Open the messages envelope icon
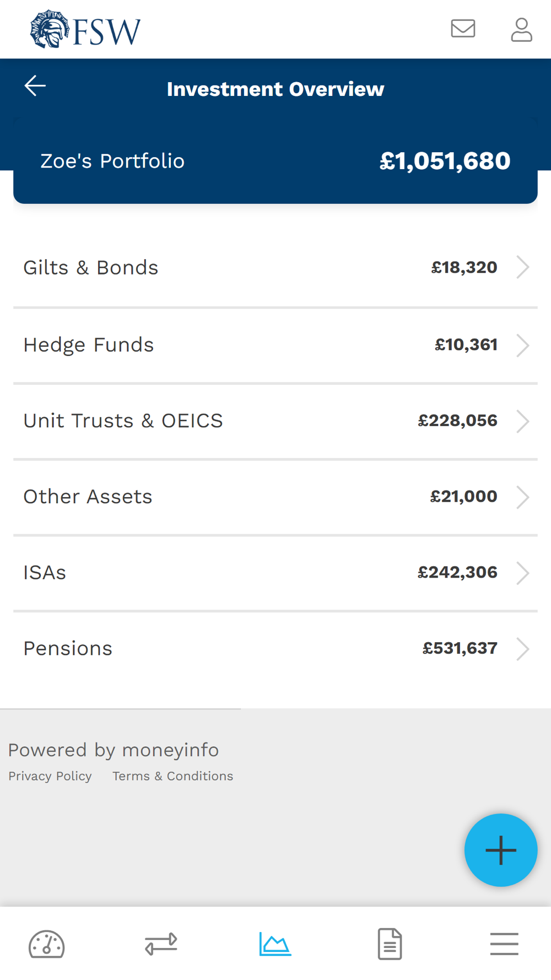The image size is (551, 980). coord(463,29)
